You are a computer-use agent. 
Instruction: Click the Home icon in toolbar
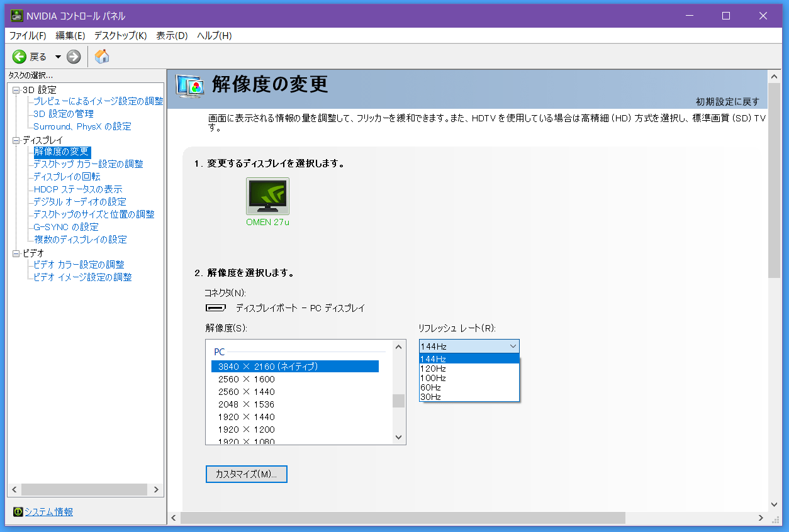click(x=102, y=57)
